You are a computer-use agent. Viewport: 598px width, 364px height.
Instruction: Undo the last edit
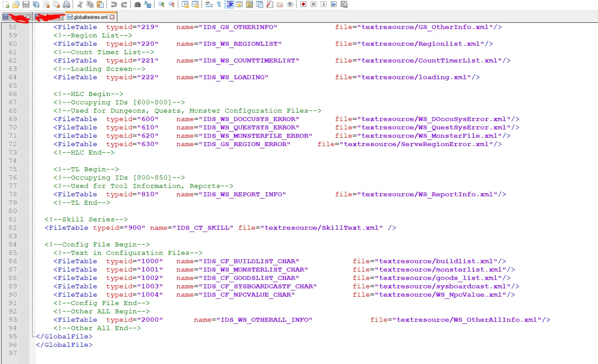pyautogui.click(x=114, y=4)
